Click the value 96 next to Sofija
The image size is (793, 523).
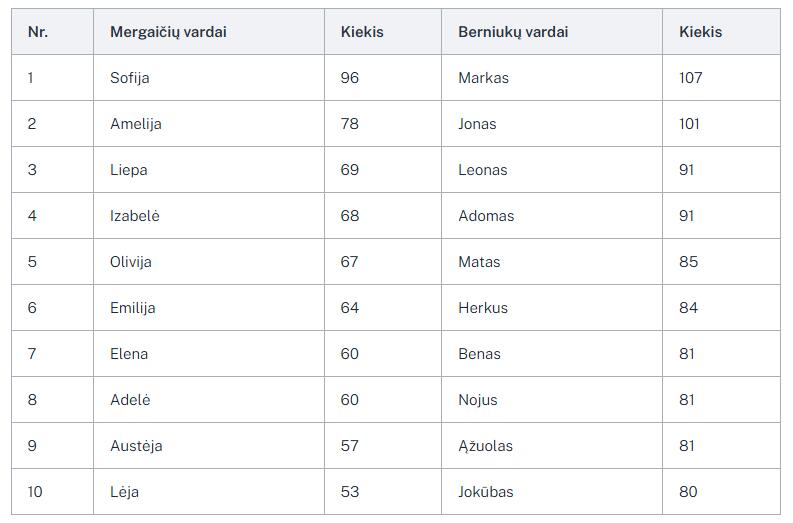(x=349, y=78)
